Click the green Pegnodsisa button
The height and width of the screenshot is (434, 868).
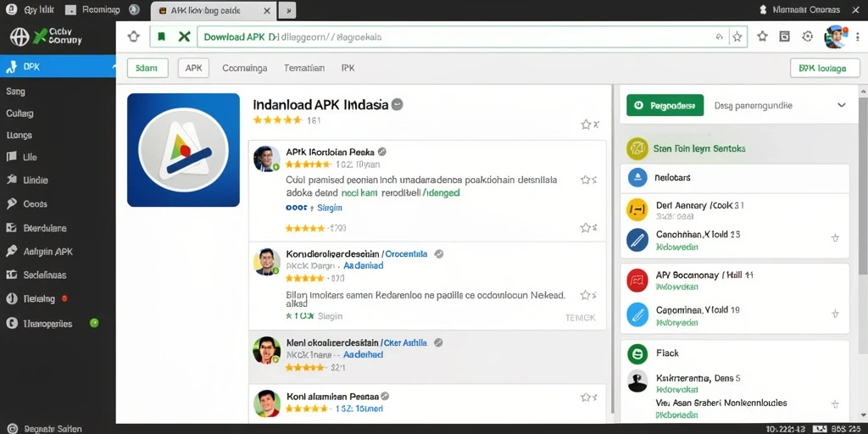tap(665, 105)
